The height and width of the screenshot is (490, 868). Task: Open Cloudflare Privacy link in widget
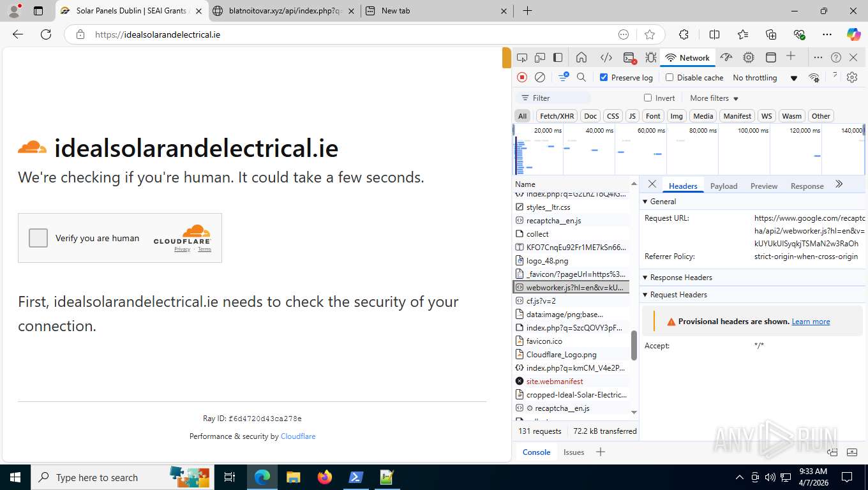[183, 249]
